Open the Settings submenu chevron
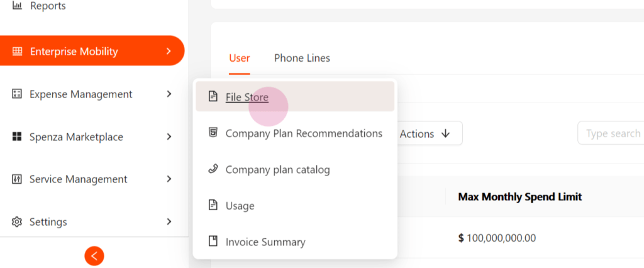 169,222
